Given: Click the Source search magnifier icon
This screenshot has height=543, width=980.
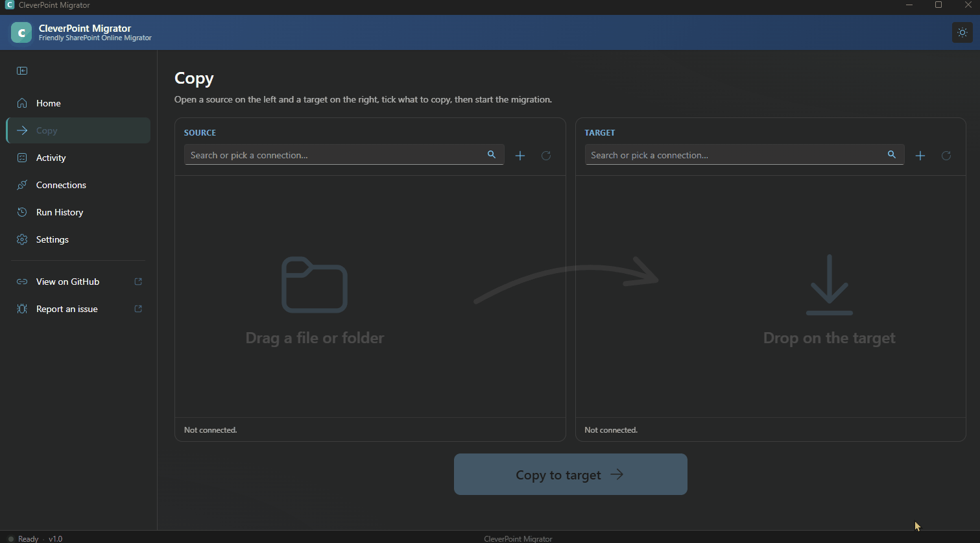Looking at the screenshot, I should point(492,154).
